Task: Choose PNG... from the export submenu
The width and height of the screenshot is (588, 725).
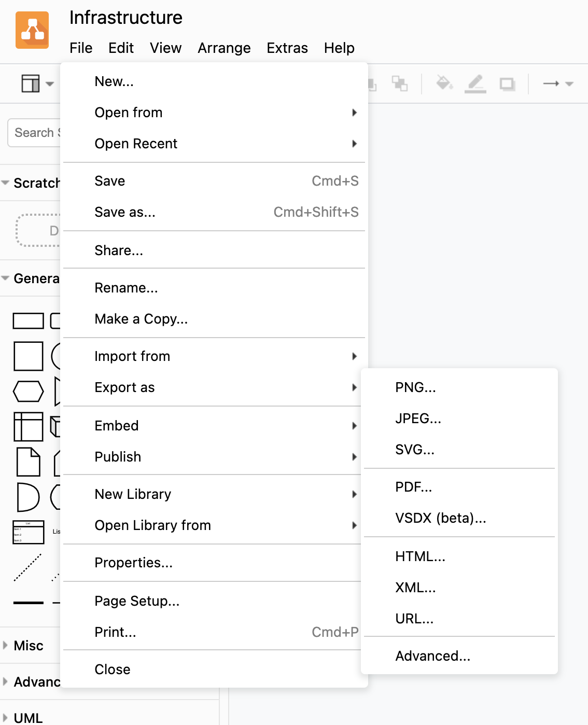Action: [415, 387]
